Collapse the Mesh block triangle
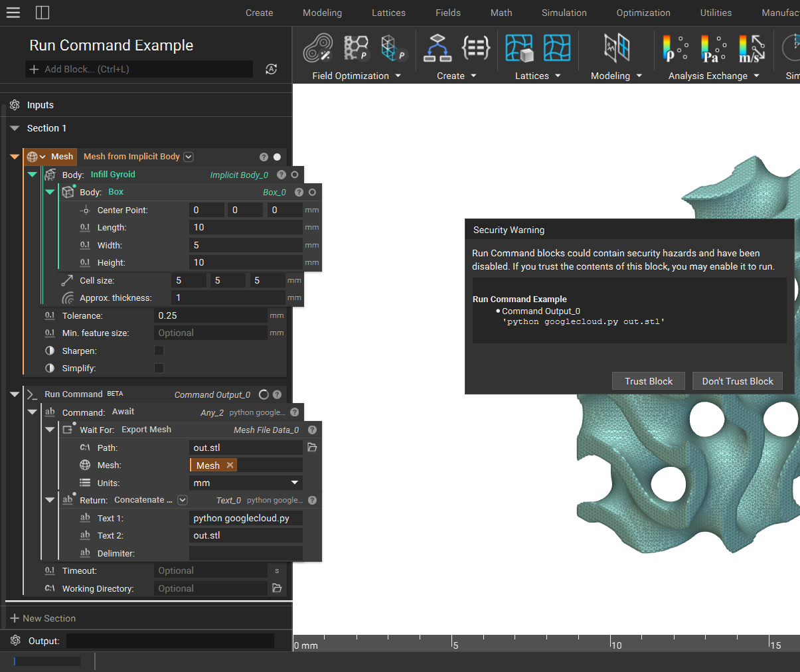800x672 pixels. coord(15,157)
